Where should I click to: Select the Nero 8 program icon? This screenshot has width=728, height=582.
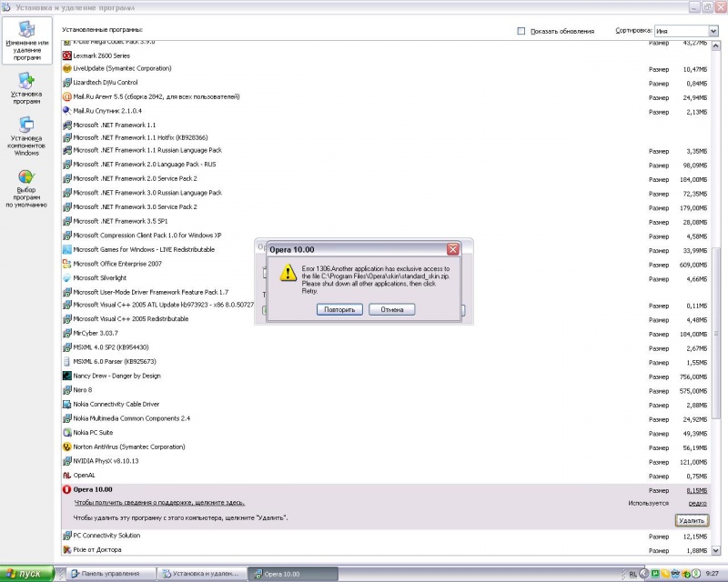[x=67, y=390]
